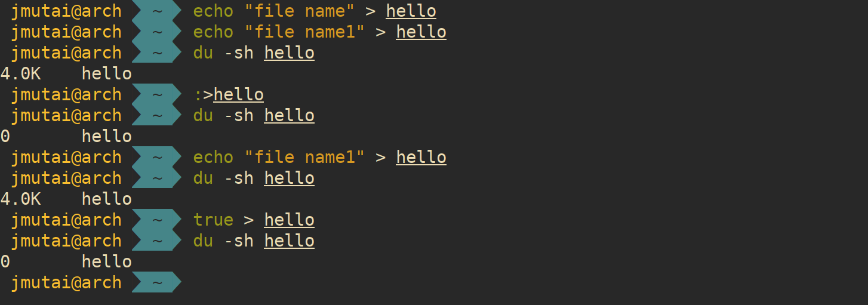This screenshot has height=305, width=868.
Task: Click the tilde segment before the 'true > hello' command
Action: pyautogui.click(x=156, y=220)
